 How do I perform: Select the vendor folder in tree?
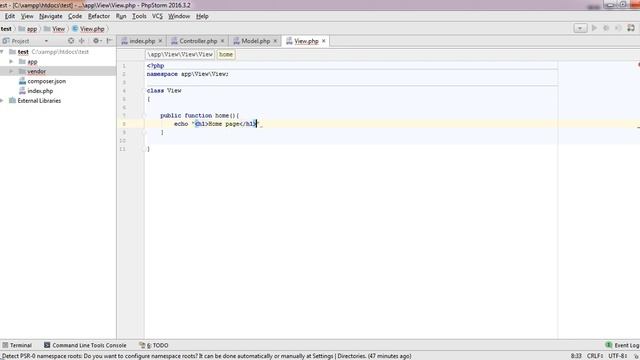(36, 71)
